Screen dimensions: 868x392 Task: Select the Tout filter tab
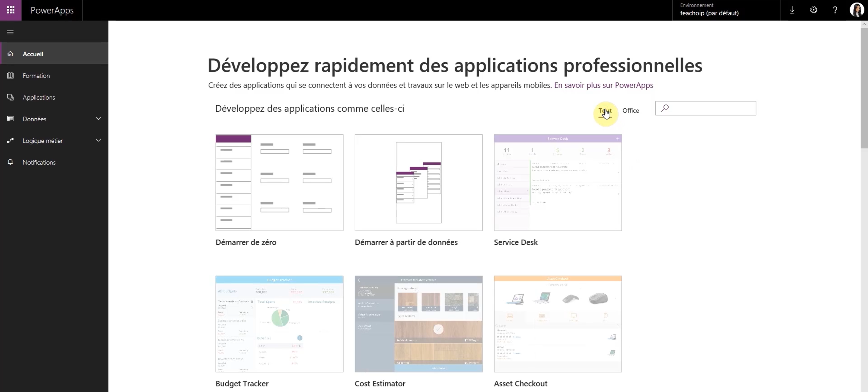[x=605, y=111]
